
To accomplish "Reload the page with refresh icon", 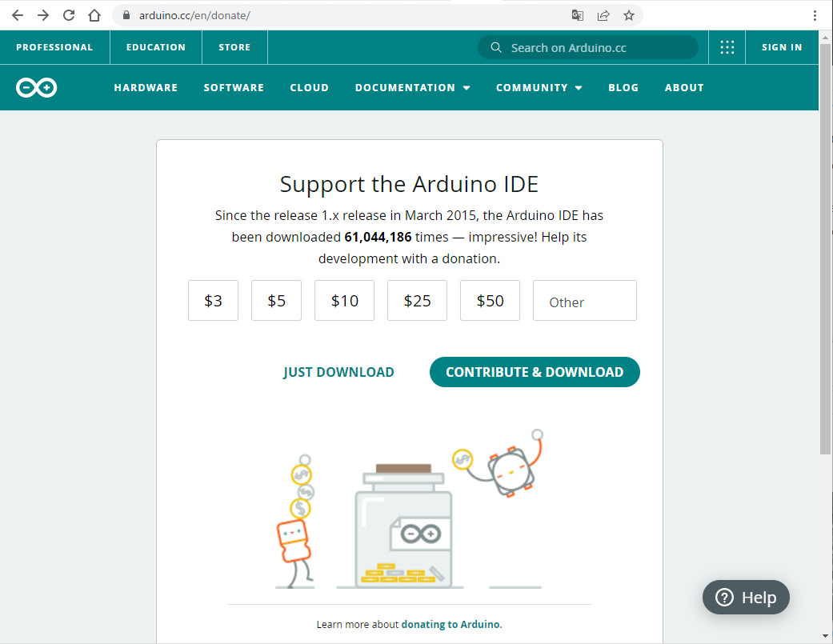I will 69,15.
